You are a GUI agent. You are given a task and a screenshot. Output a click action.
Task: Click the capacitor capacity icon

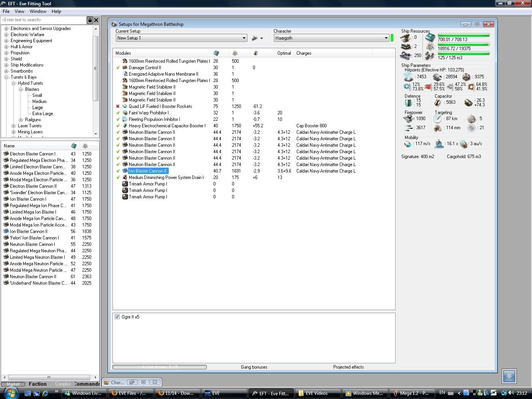pyautogui.click(x=438, y=102)
